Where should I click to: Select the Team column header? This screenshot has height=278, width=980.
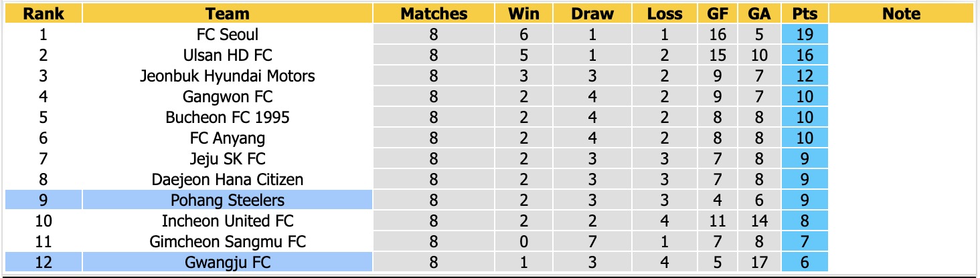click(x=228, y=13)
